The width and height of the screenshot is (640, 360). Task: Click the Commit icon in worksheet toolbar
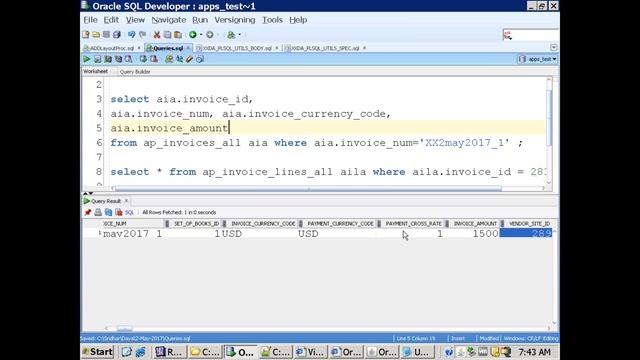143,59
